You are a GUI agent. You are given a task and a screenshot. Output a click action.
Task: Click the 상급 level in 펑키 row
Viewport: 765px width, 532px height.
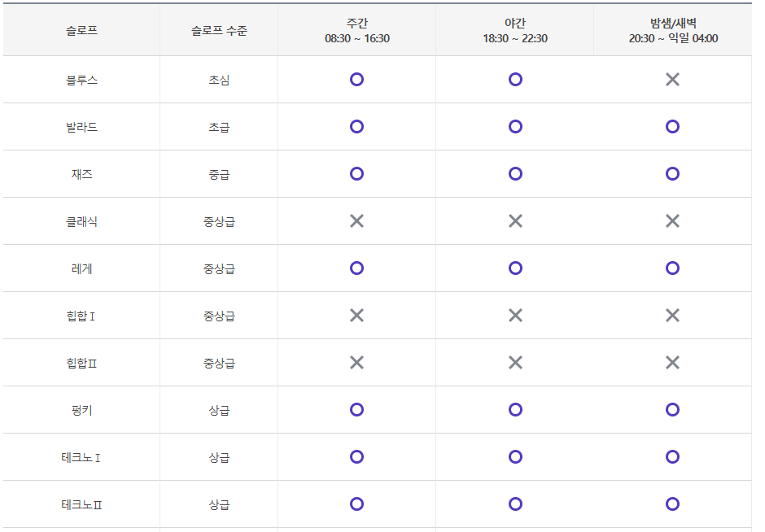219,410
